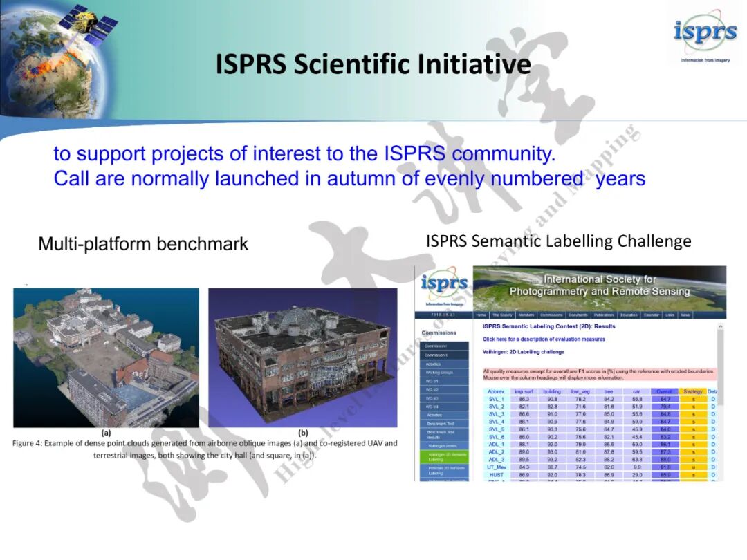The image size is (747, 560).
Task: Click the blue Overall column header
Action: (665, 391)
